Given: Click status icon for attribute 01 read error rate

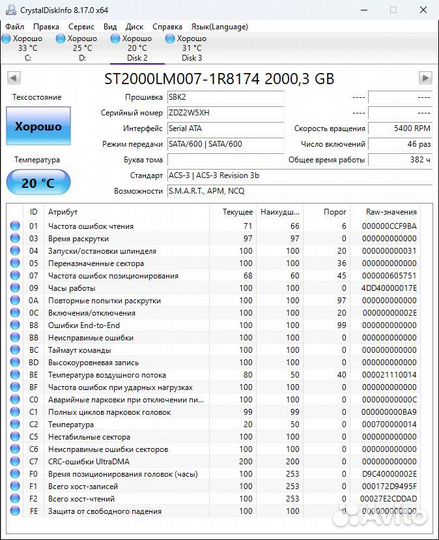Looking at the screenshot, I should coord(15,226).
